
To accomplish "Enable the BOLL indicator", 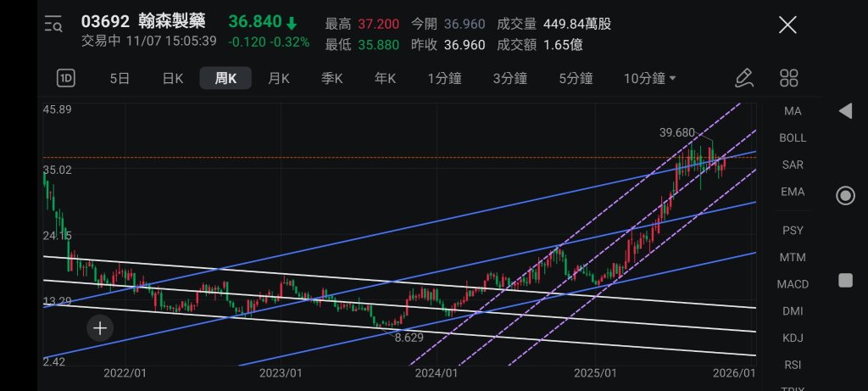I will (793, 138).
